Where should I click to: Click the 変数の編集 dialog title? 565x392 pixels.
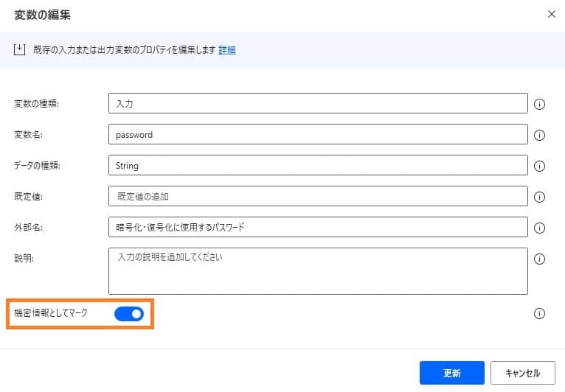point(43,15)
